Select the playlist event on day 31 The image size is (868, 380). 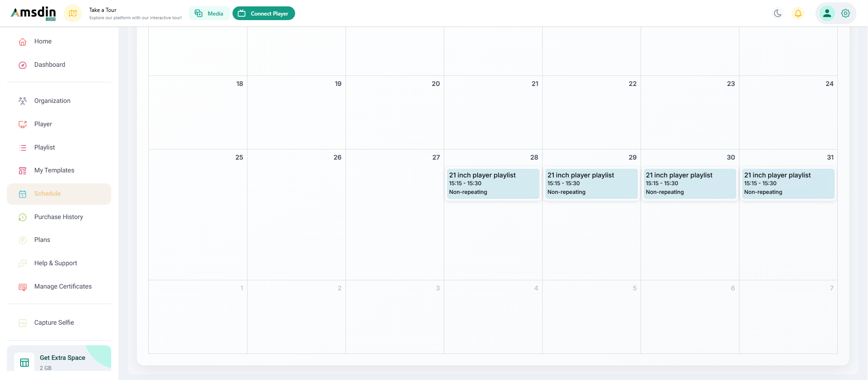tap(788, 183)
